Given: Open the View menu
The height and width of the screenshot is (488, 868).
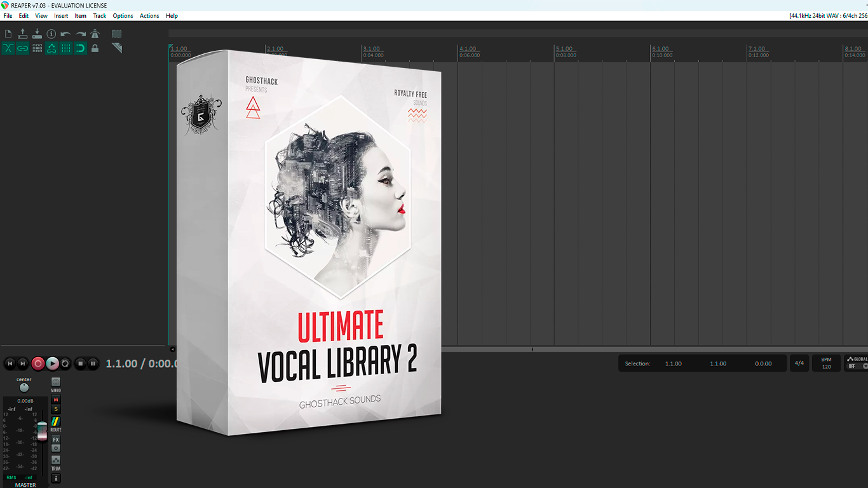Looking at the screenshot, I should [x=41, y=16].
